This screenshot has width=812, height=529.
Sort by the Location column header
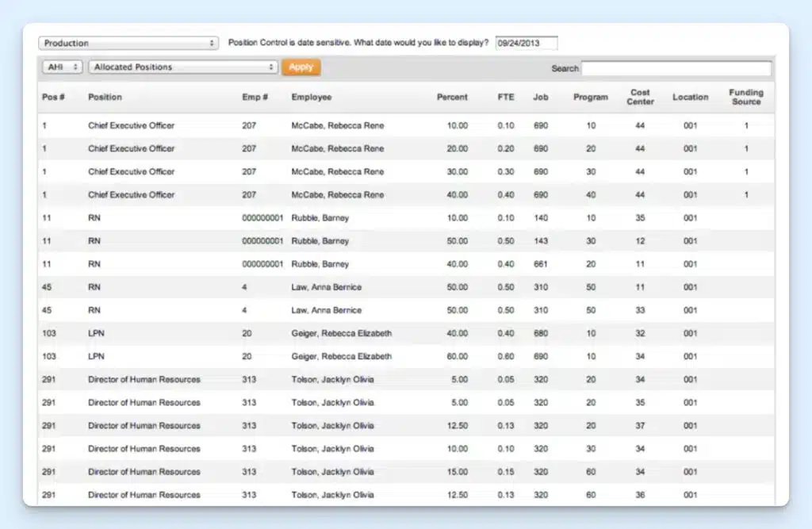click(x=691, y=97)
